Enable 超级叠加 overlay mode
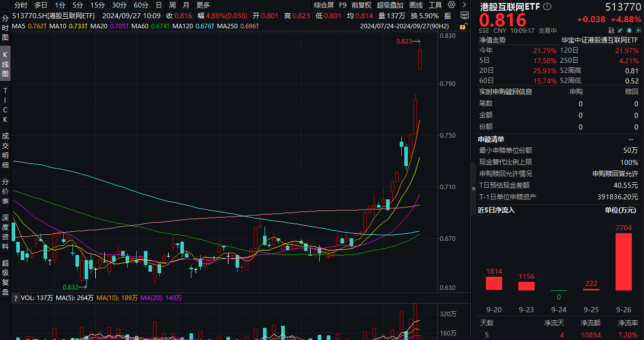 coord(390,5)
